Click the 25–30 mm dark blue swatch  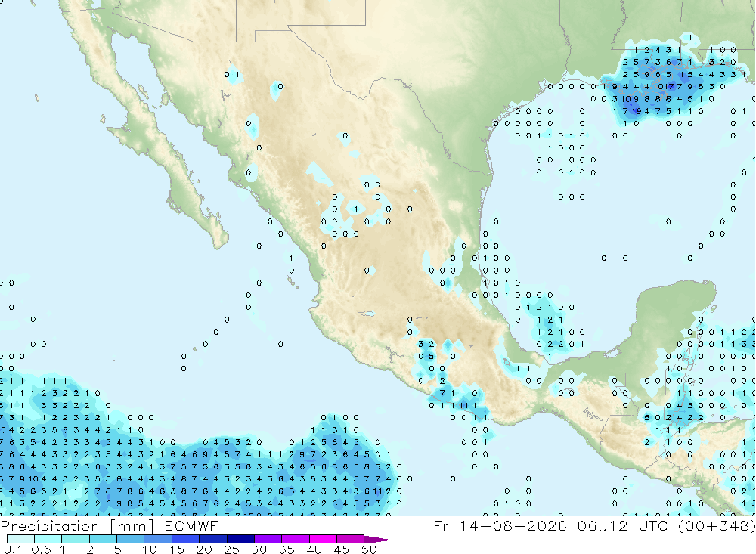point(240,539)
